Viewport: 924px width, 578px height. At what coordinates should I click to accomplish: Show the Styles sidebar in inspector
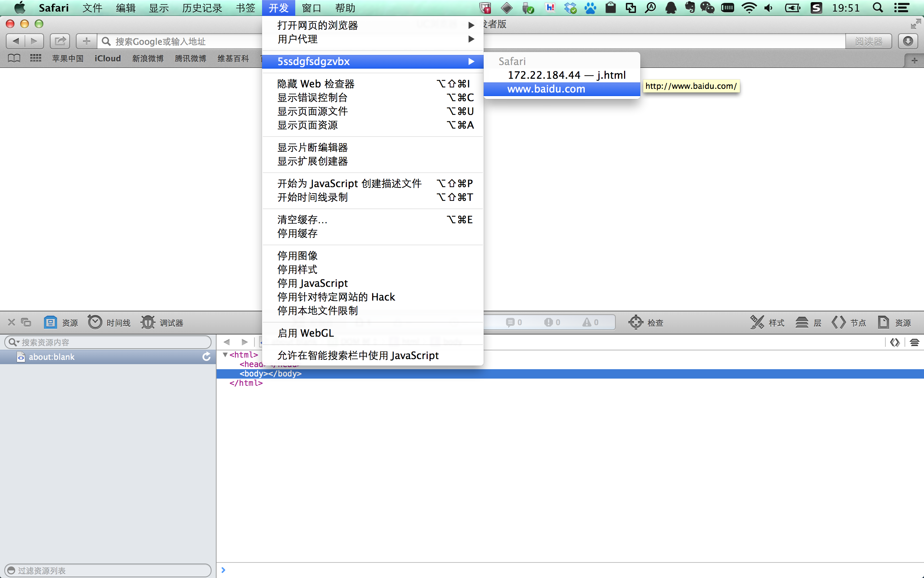(x=767, y=323)
